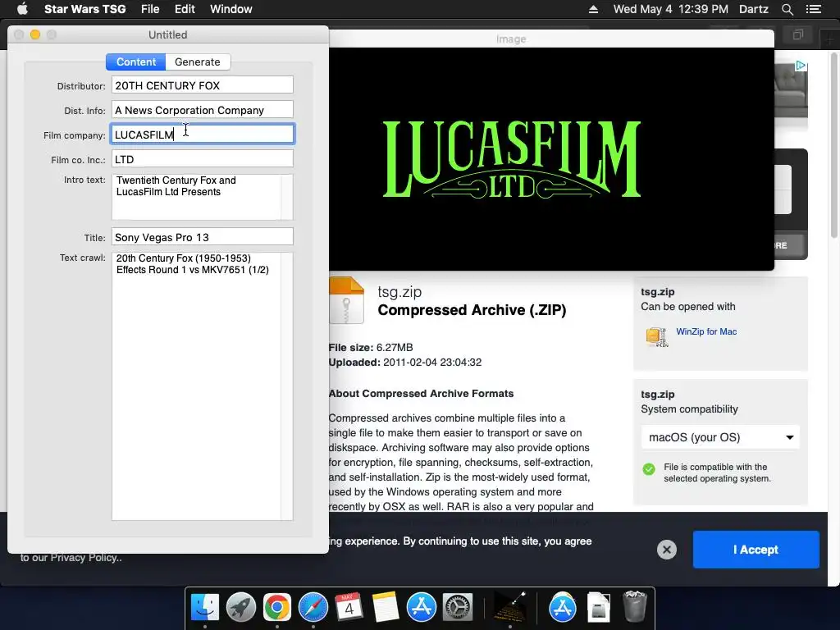This screenshot has height=630, width=840.
Task: Open Notification Center list icon
Action: point(814,9)
